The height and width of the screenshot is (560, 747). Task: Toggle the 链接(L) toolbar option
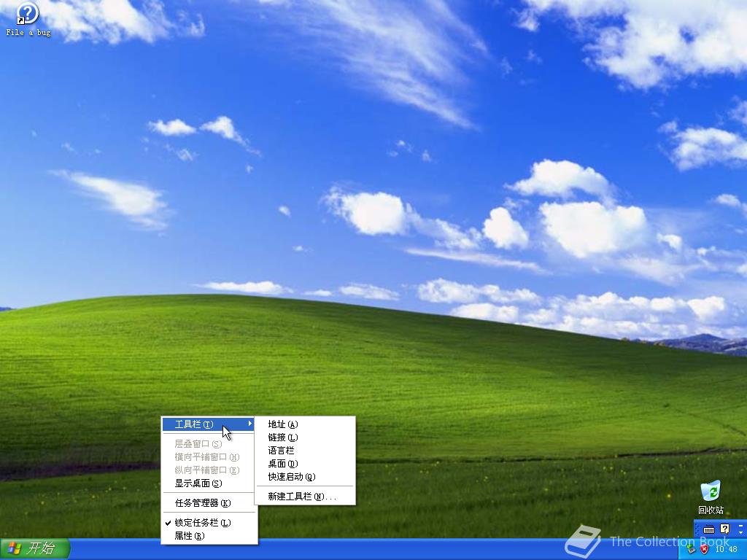(305, 437)
